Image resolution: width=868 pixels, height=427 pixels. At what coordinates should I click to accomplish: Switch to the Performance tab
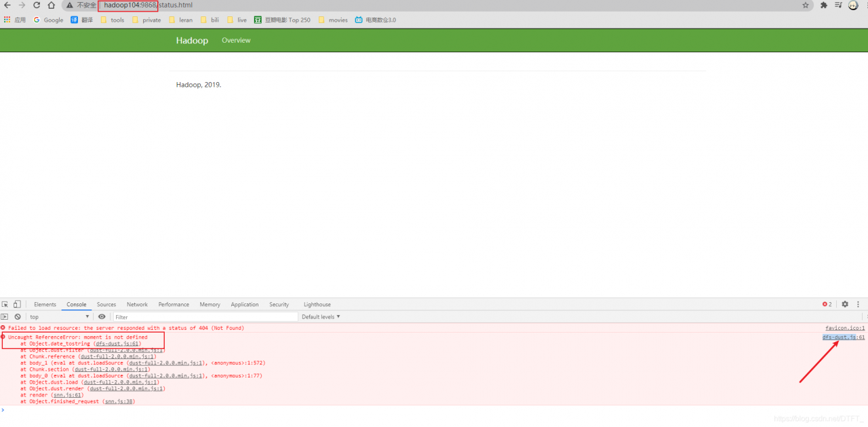point(174,305)
